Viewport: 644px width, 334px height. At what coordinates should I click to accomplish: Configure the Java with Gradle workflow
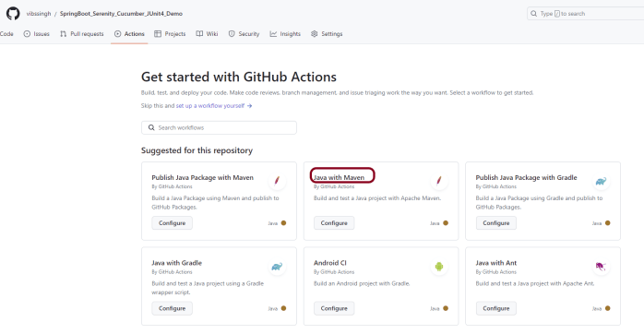pos(173,308)
